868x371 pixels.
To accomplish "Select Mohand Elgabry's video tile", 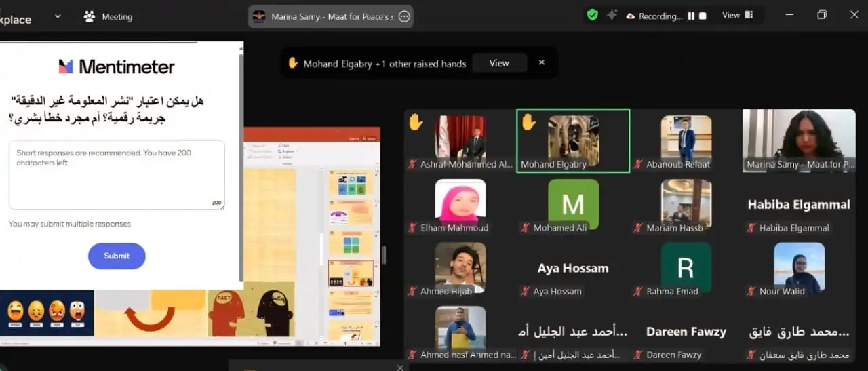I will tap(573, 140).
